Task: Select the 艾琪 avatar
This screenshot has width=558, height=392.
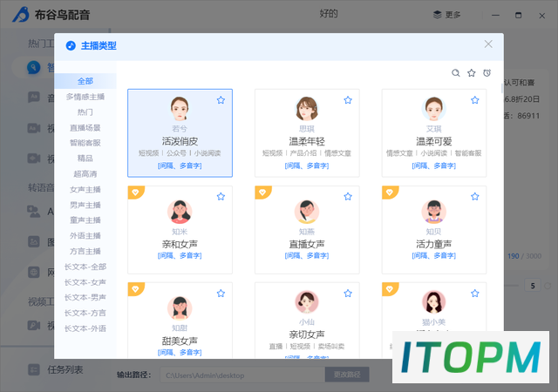Action: point(434,109)
